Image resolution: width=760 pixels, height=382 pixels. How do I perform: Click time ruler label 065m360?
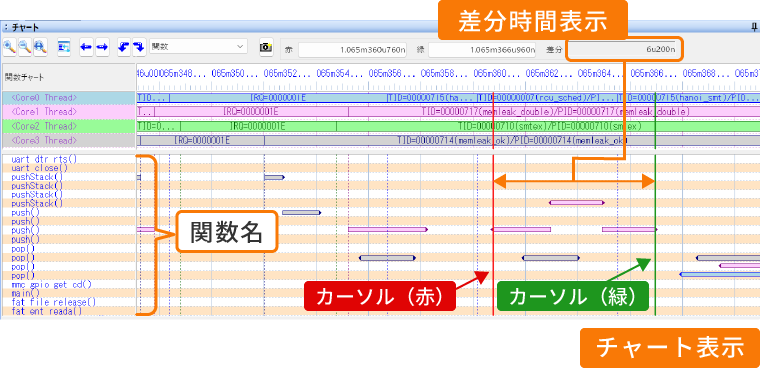497,74
